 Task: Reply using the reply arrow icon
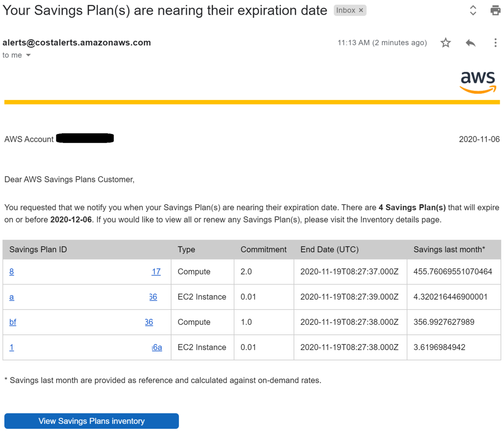(x=470, y=42)
